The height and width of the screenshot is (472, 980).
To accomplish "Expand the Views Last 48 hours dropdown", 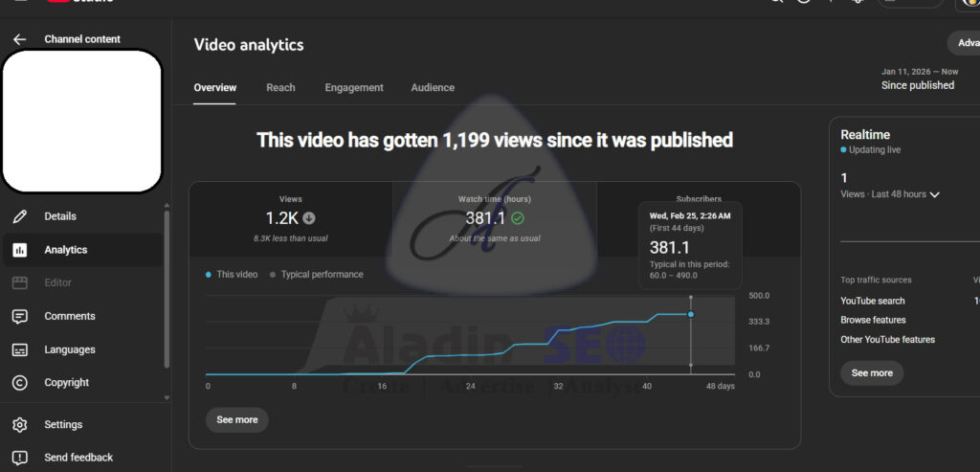I will click(934, 194).
